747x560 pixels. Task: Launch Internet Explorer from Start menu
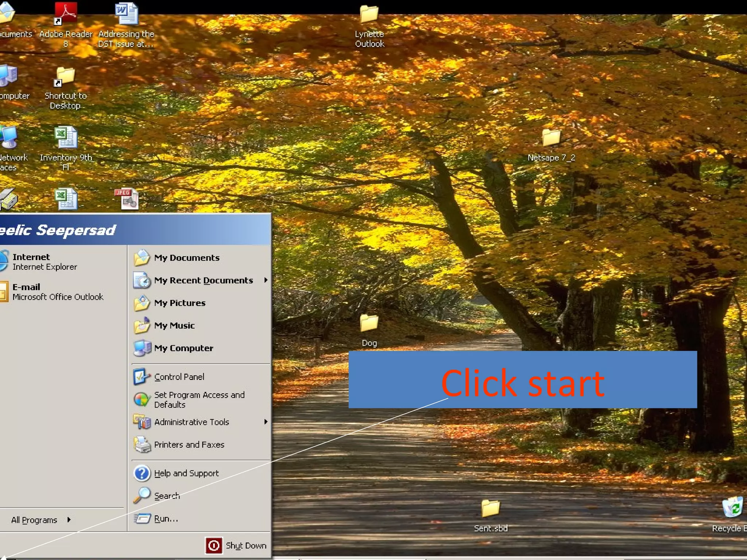63,262
